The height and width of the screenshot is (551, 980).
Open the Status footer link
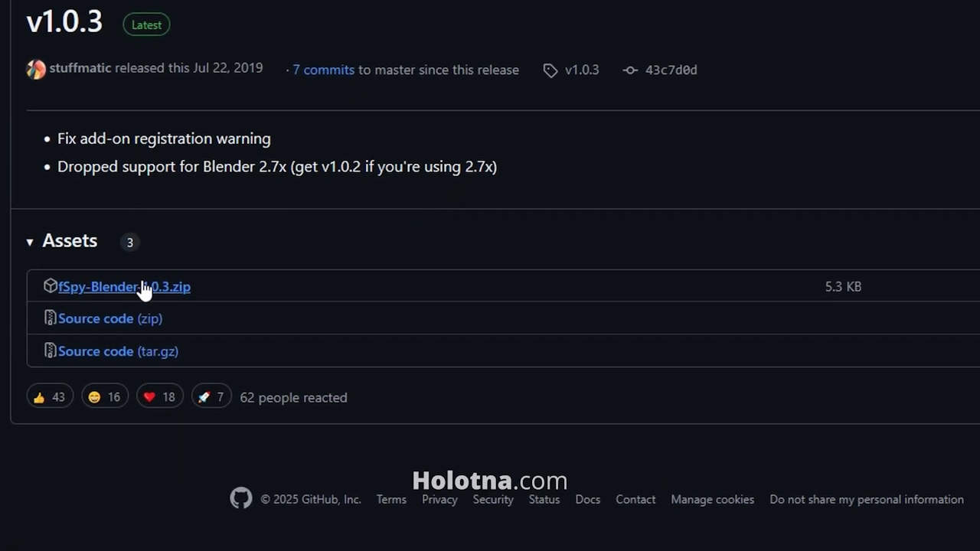[x=544, y=499]
